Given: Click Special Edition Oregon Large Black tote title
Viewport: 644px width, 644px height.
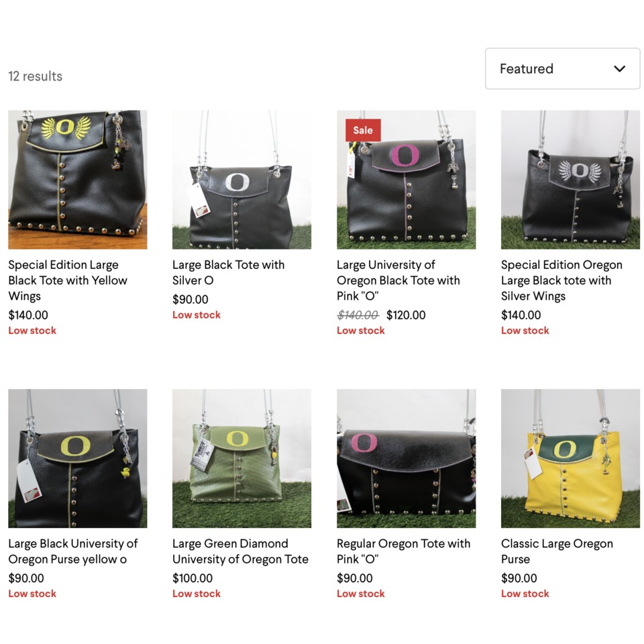Looking at the screenshot, I should point(561,280).
